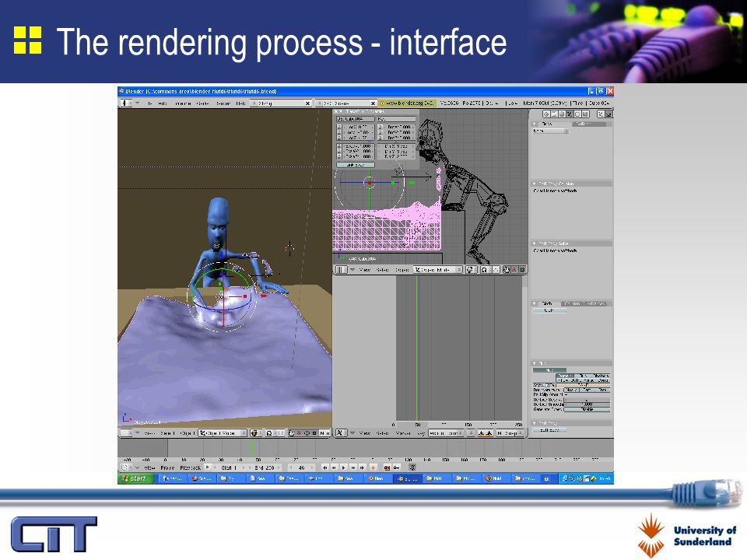Select the Fluid type toggle next to Domain
The height and width of the screenshot is (560, 747).
(583, 376)
